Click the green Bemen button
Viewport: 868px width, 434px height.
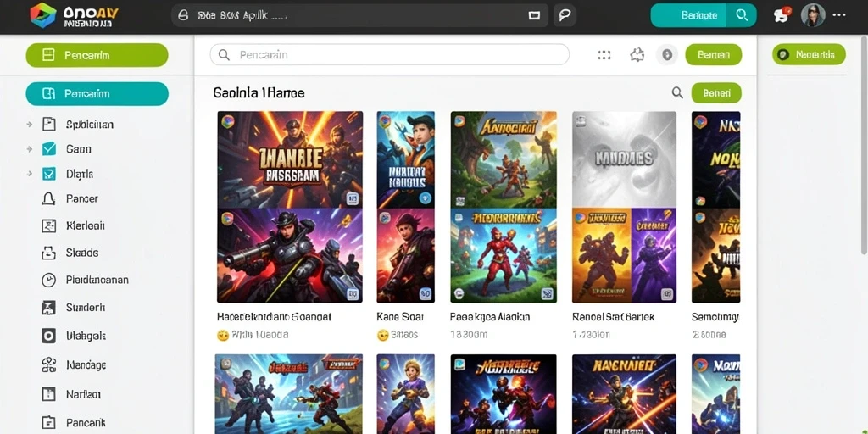click(714, 55)
